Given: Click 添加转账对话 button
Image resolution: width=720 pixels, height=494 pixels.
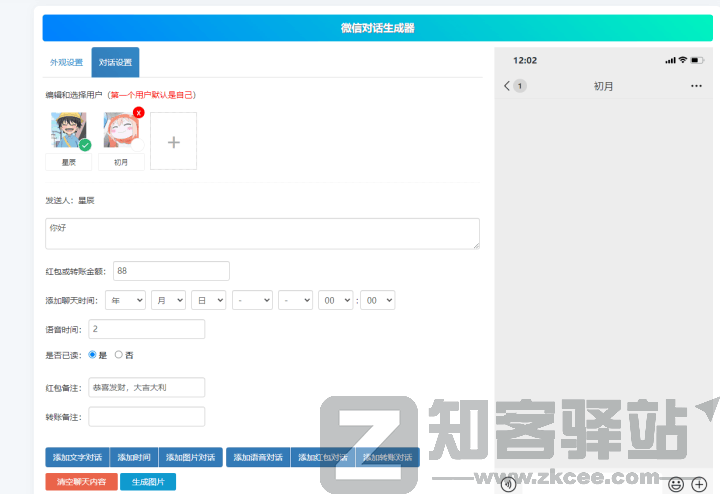Looking at the screenshot, I should [x=388, y=457].
